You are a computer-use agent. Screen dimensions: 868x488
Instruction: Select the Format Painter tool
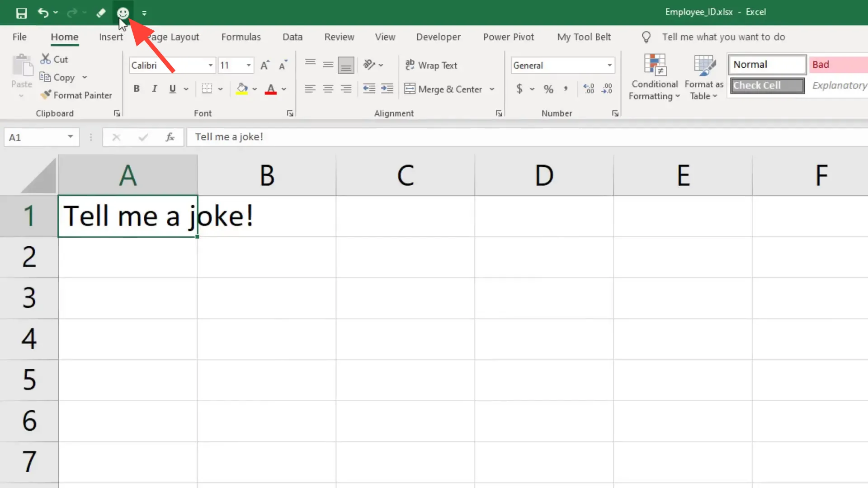point(76,95)
